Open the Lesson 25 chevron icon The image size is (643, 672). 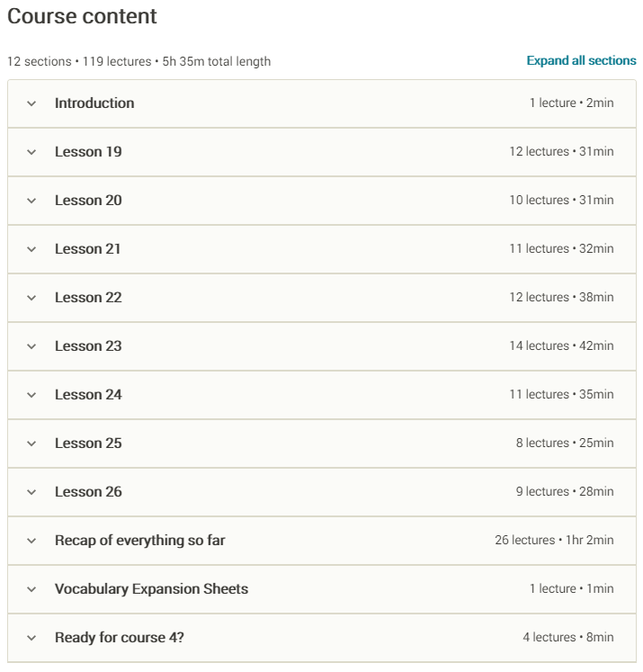(31, 444)
